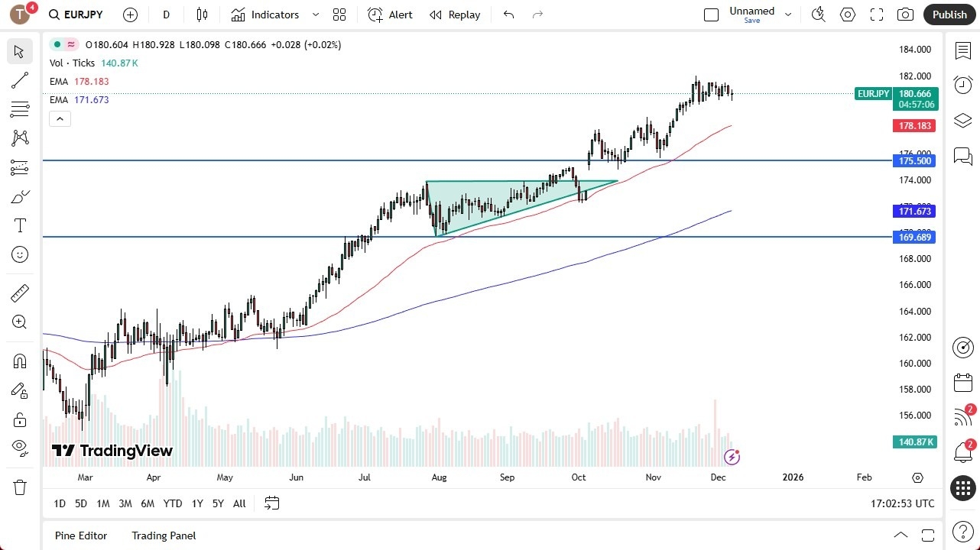Open the Object Tree panel on the right
980x550 pixels.
[962, 120]
